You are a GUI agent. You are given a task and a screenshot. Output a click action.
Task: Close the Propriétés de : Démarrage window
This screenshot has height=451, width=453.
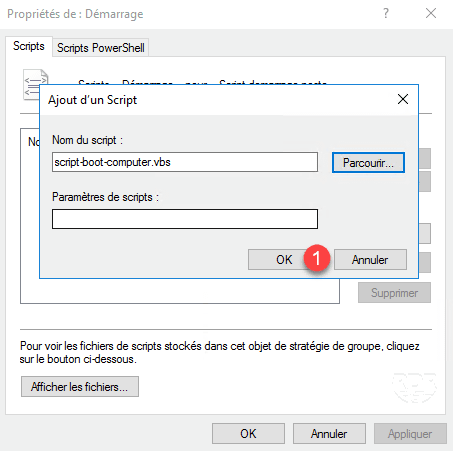(431, 13)
